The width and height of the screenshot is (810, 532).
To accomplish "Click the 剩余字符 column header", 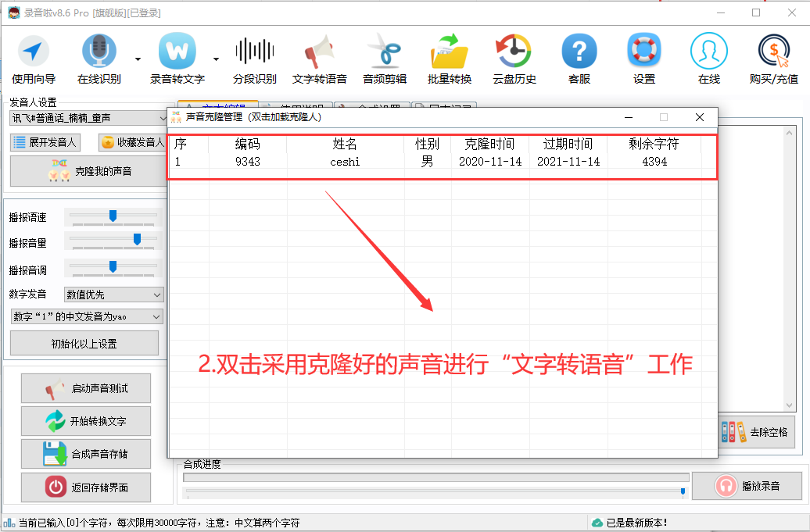I will coord(654,144).
